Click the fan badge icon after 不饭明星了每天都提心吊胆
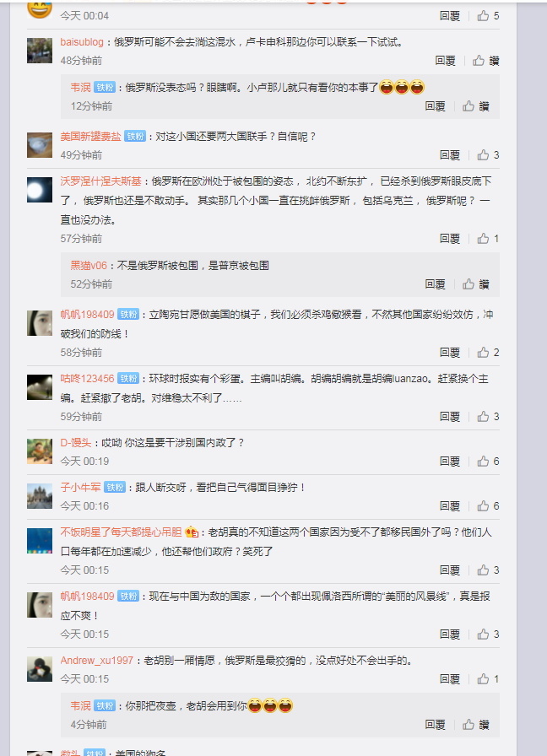547x756 pixels. pos(192,532)
